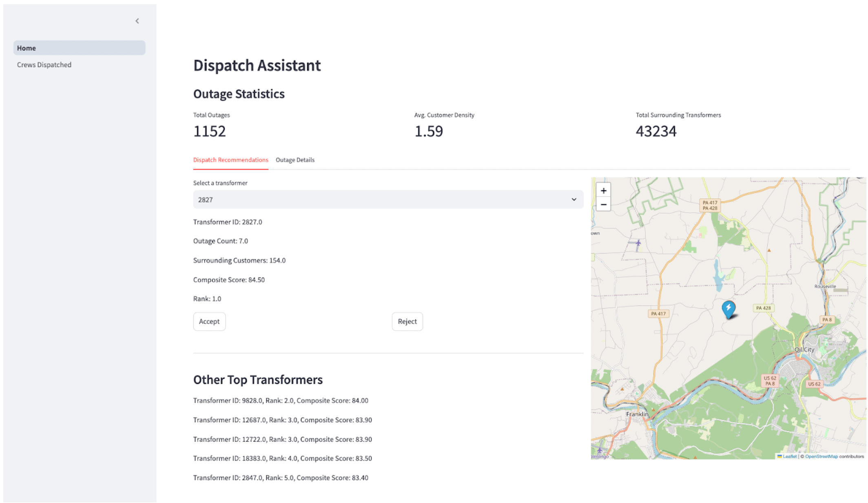Open the Leaflet attribution link
868x503 pixels.
click(789, 456)
